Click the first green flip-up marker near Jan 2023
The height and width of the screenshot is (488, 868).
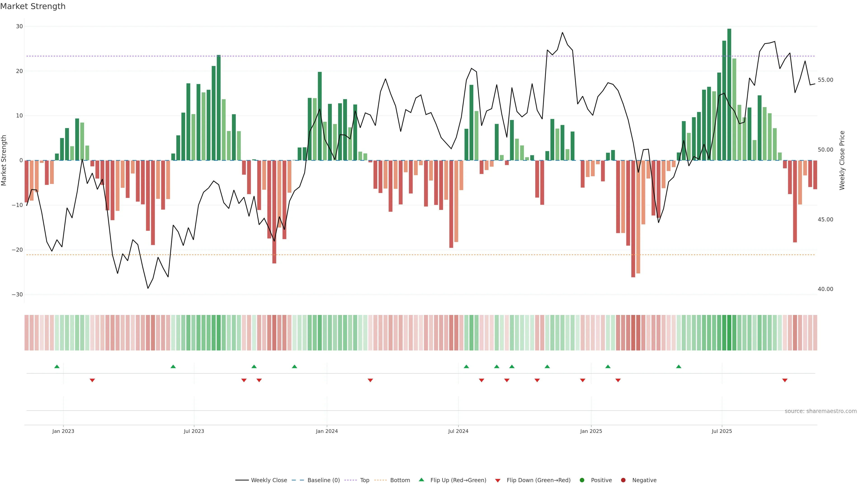pos(57,366)
